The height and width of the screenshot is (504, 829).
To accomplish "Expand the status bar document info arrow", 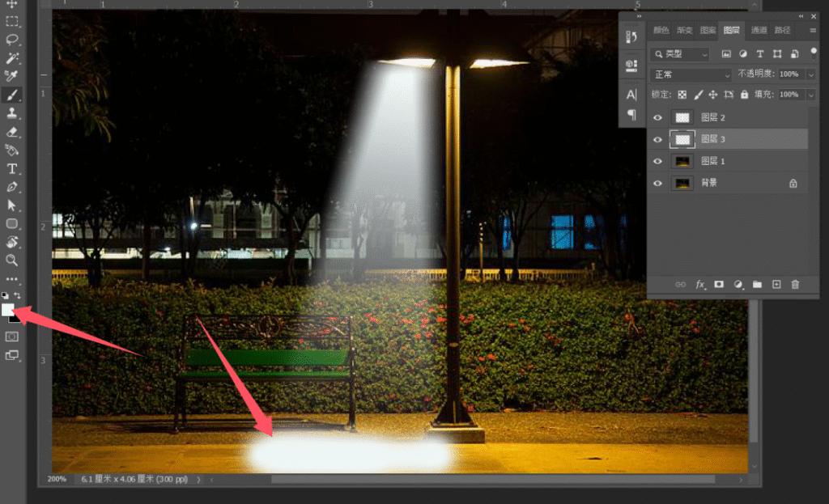I will (199, 480).
